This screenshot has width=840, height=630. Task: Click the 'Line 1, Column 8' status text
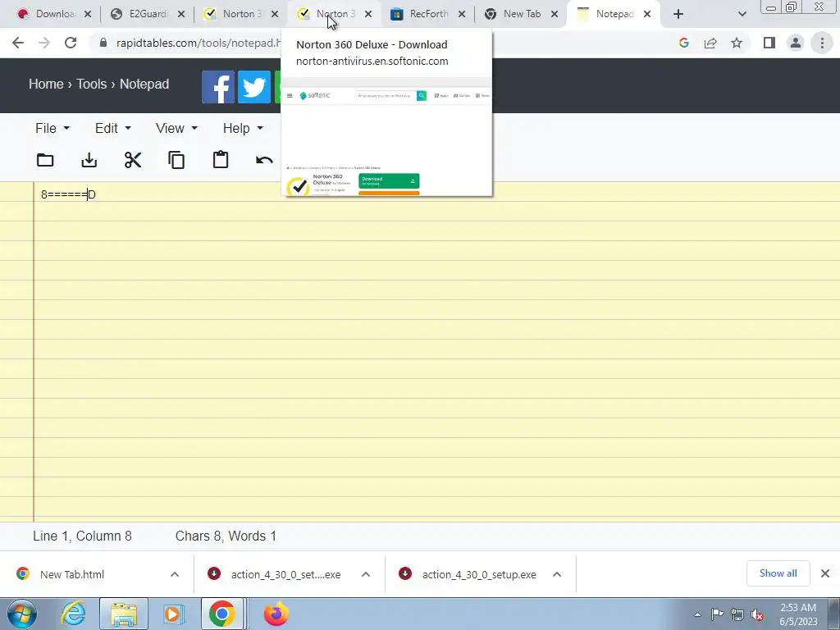[x=82, y=536]
